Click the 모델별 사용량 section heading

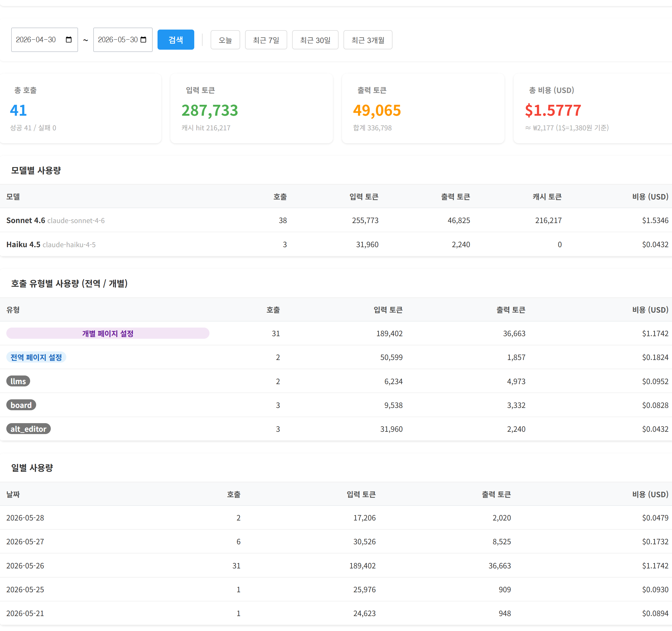(x=36, y=171)
